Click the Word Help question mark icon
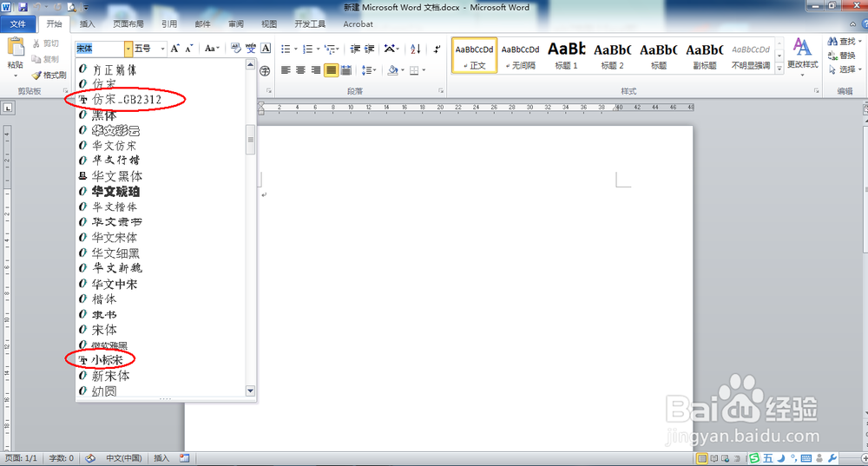 click(x=865, y=23)
